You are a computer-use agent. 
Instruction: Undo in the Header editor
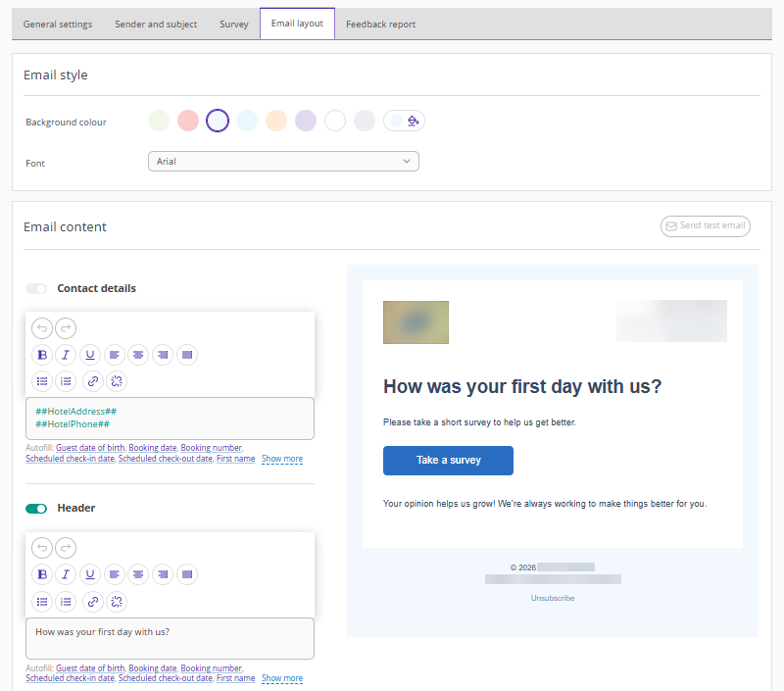42,548
